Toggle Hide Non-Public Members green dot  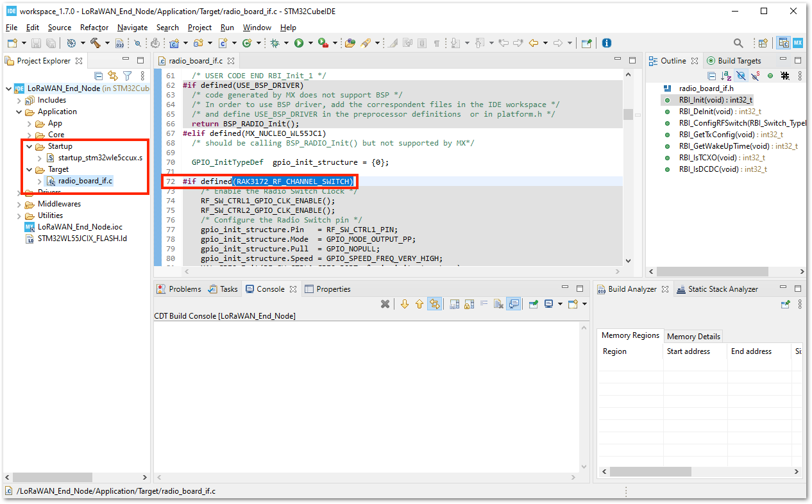pos(770,76)
